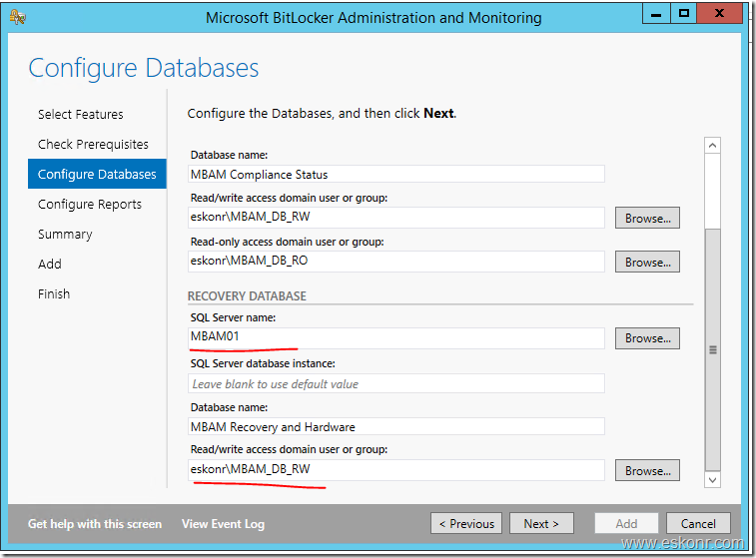Image resolution: width=756 pixels, height=558 pixels.
Task: Focus the SQL Server database instance field
Action: [x=395, y=383]
